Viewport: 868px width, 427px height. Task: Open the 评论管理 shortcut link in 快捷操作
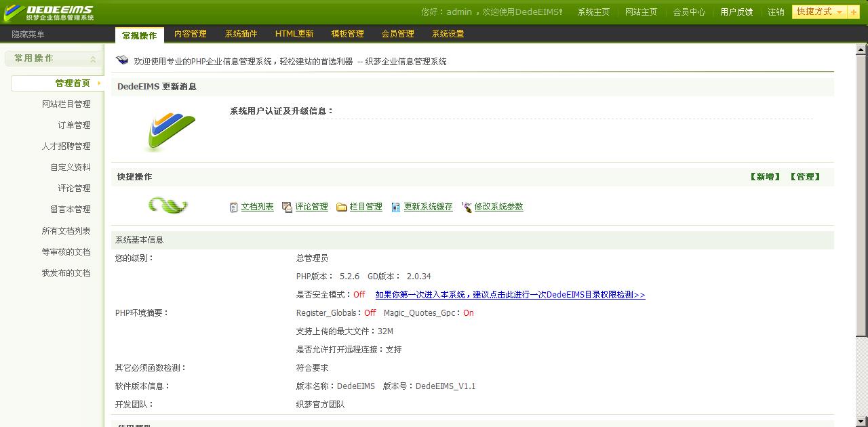(x=312, y=207)
